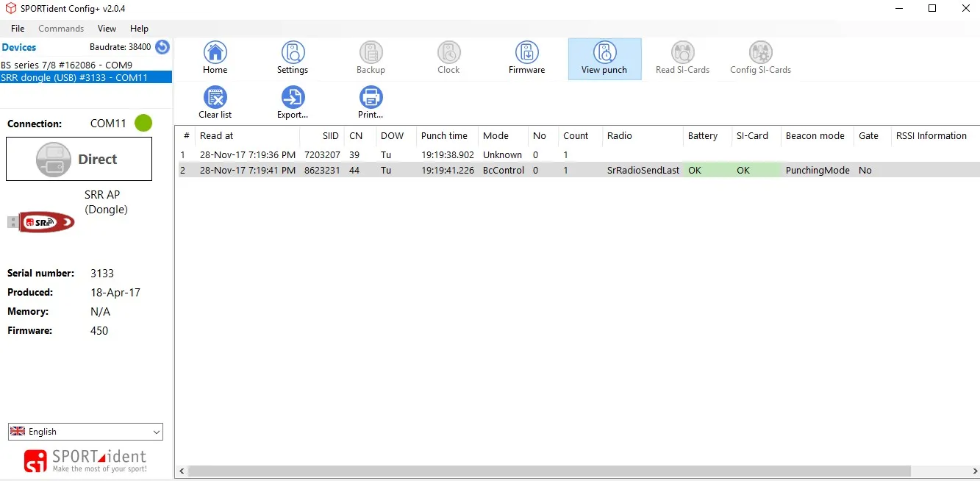Click the green OK Battery cell
This screenshot has width=980, height=481.
tap(707, 170)
